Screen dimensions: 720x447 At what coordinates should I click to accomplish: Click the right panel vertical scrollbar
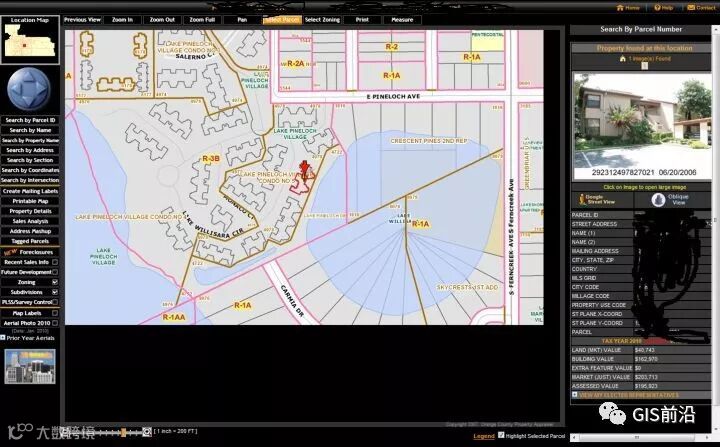point(715,221)
